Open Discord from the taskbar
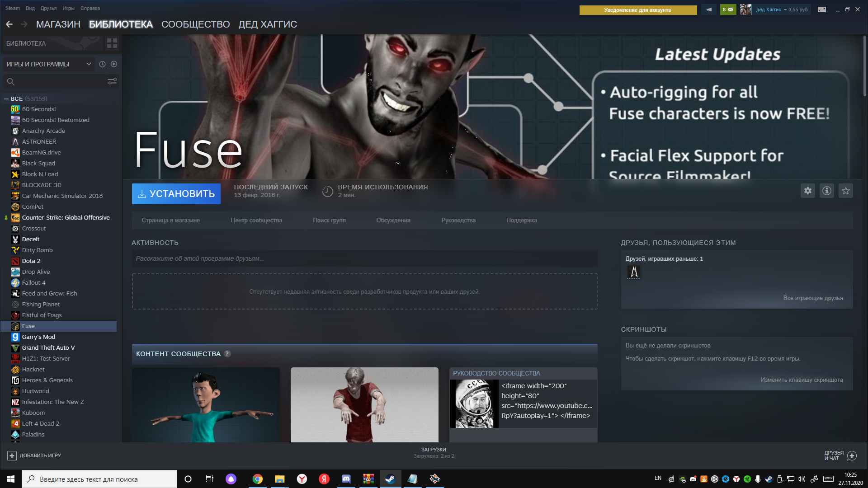Screen dimensions: 868x488 [346, 479]
